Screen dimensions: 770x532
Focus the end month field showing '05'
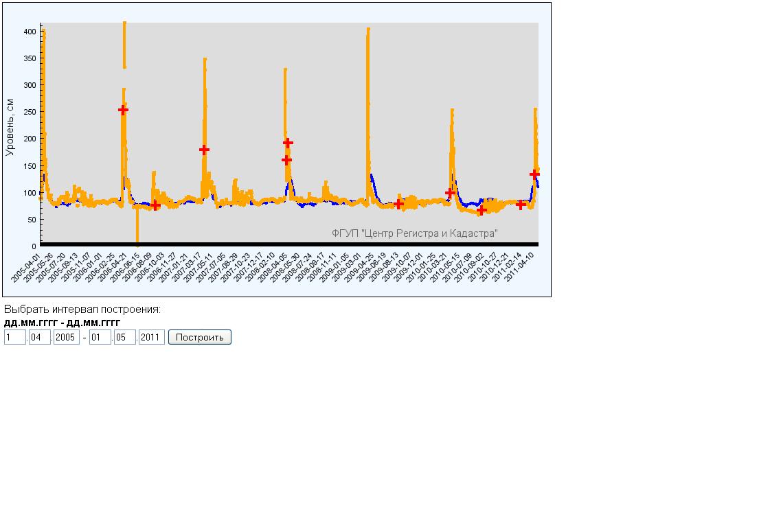pyautogui.click(x=125, y=337)
